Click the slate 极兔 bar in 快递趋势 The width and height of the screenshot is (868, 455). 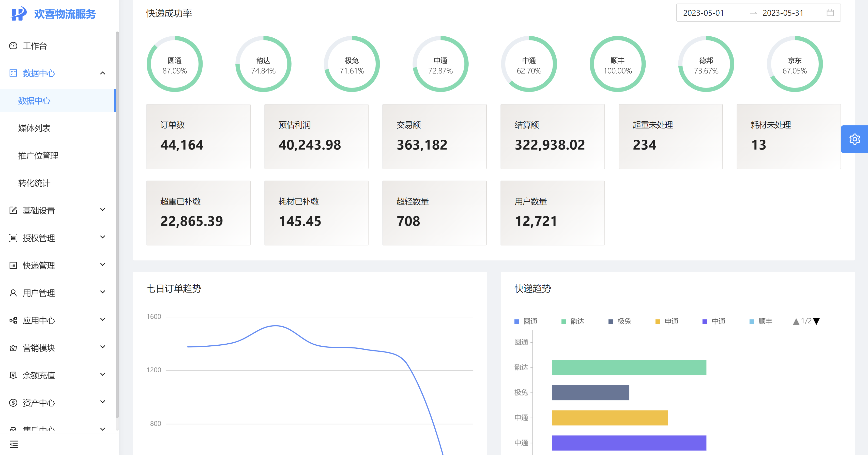point(590,393)
